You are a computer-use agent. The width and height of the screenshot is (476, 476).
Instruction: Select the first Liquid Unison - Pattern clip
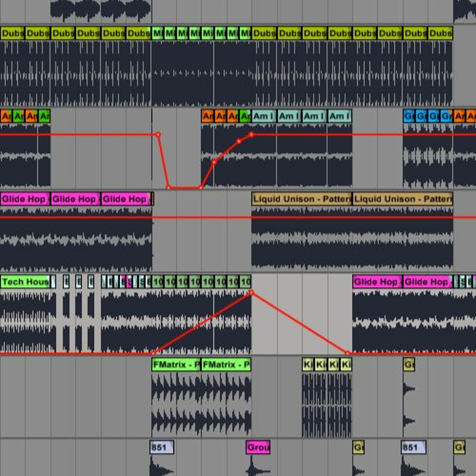(x=302, y=199)
